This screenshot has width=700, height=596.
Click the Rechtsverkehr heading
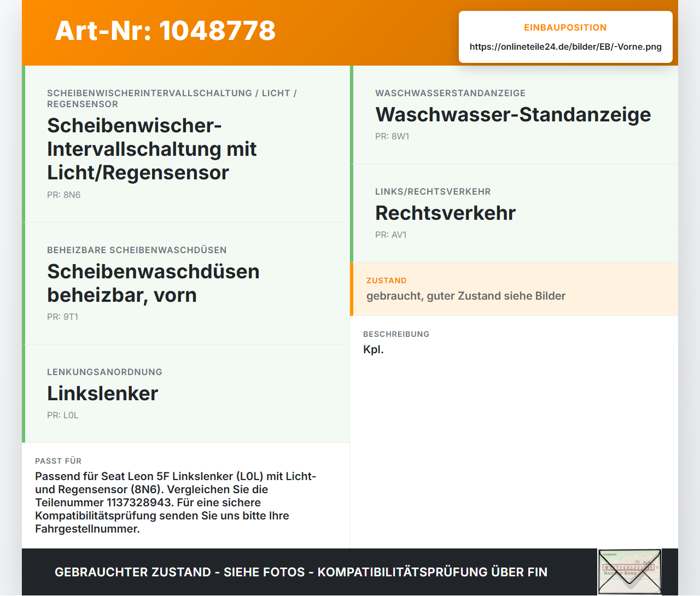[445, 213]
